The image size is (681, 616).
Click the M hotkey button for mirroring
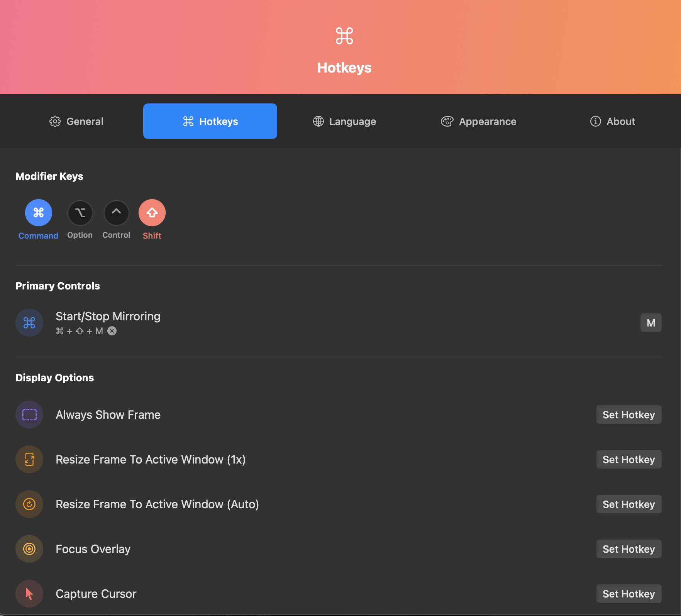651,323
